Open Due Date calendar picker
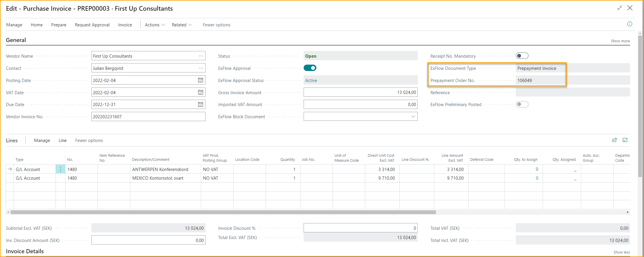Screen dimensions: 644x257 pyautogui.click(x=200, y=104)
